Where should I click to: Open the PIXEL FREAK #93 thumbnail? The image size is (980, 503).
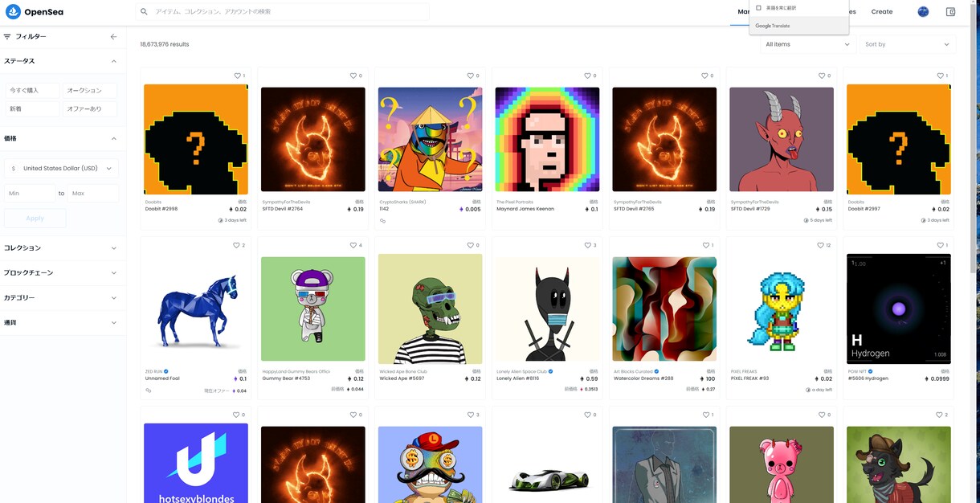(x=782, y=309)
